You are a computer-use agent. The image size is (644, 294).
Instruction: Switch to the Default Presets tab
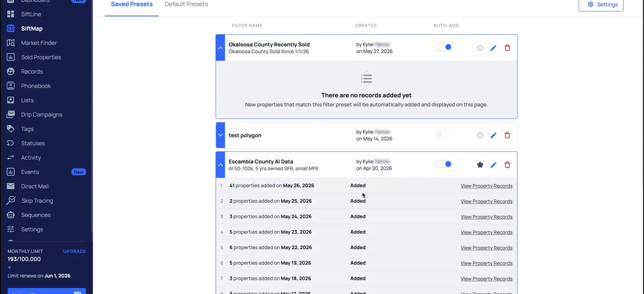186,4
